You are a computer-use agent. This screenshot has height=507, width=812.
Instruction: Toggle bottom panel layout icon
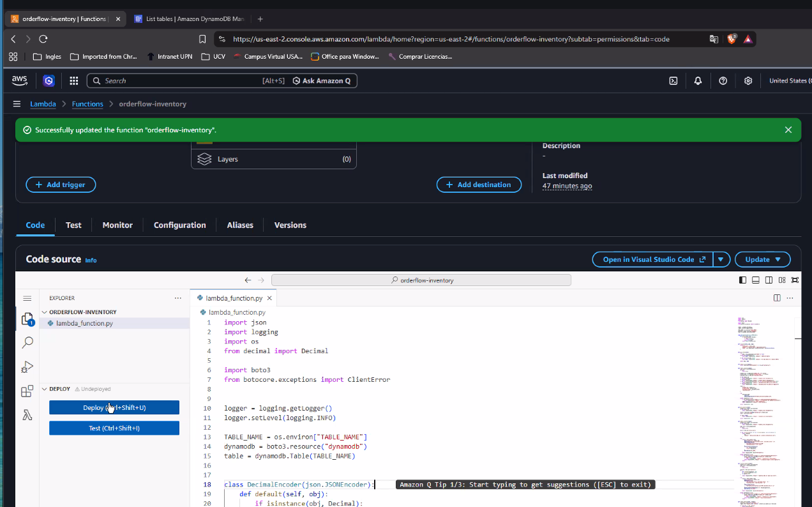point(755,280)
